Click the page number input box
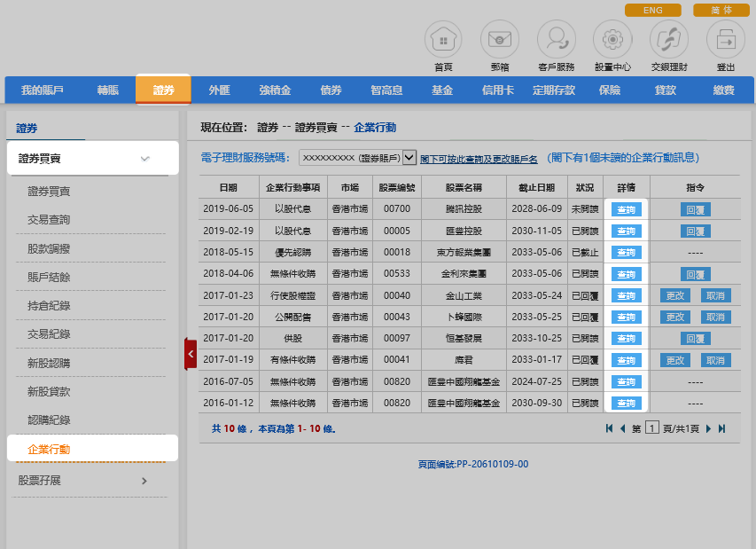756x549 pixels. click(651, 428)
